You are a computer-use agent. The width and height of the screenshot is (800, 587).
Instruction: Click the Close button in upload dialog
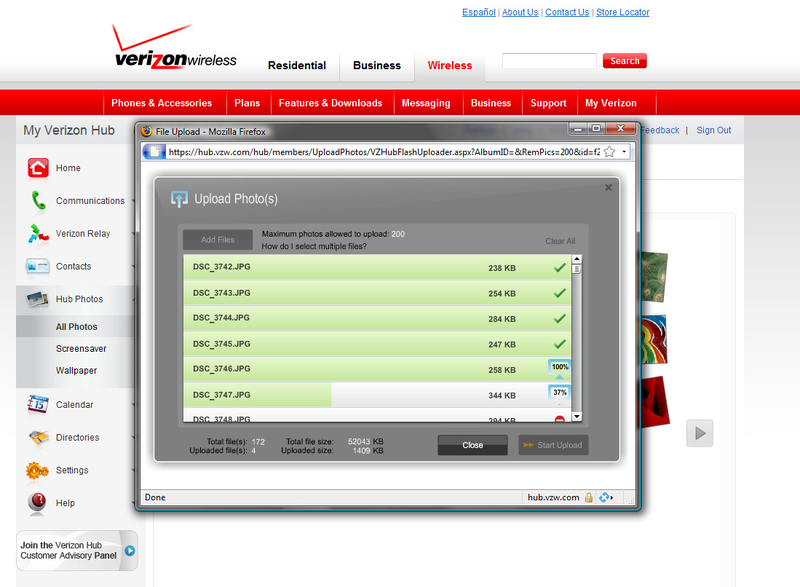[472, 445]
